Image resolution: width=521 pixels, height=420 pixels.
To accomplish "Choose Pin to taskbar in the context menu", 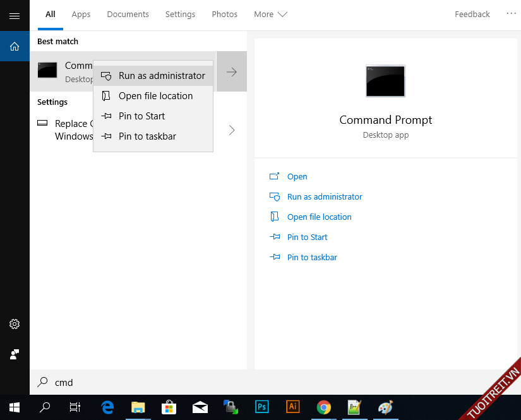I will 147,136.
